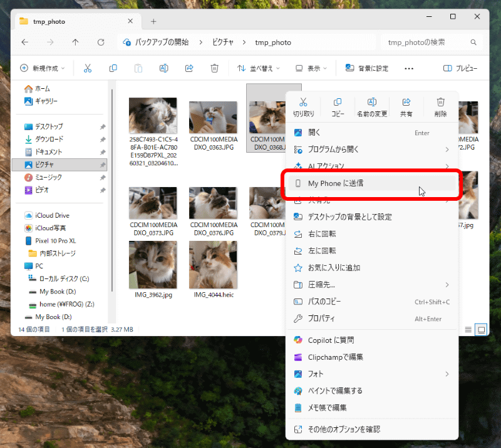Click chevron after ピクチャ in address bar
The height and width of the screenshot is (448, 501).
[244, 43]
